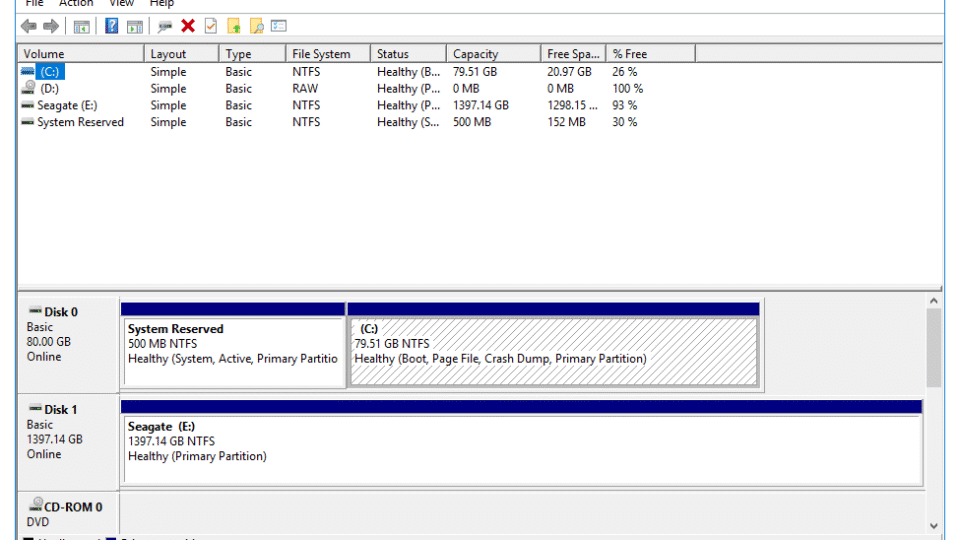Click the disk pane scrollbar down arrow
The height and width of the screenshot is (540, 960).
(934, 526)
